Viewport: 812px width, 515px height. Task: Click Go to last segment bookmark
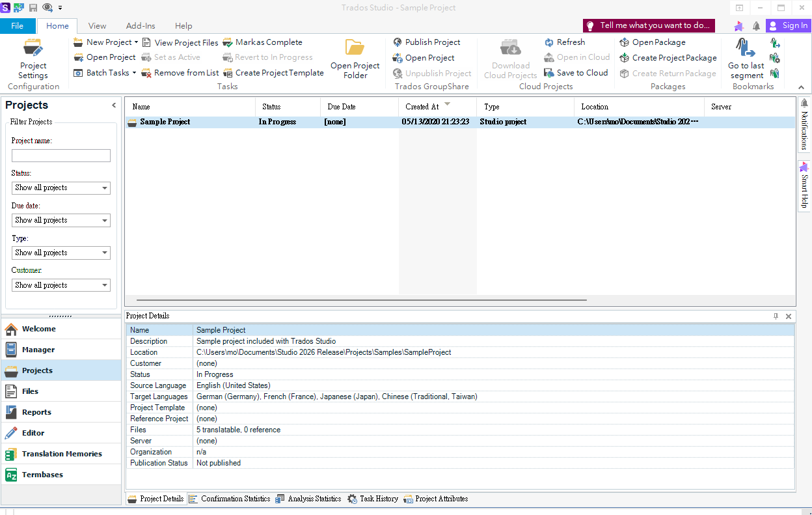(746, 59)
